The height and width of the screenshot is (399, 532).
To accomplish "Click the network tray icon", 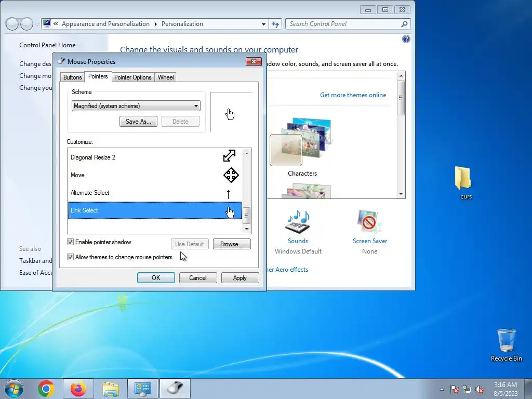I will (x=467, y=389).
